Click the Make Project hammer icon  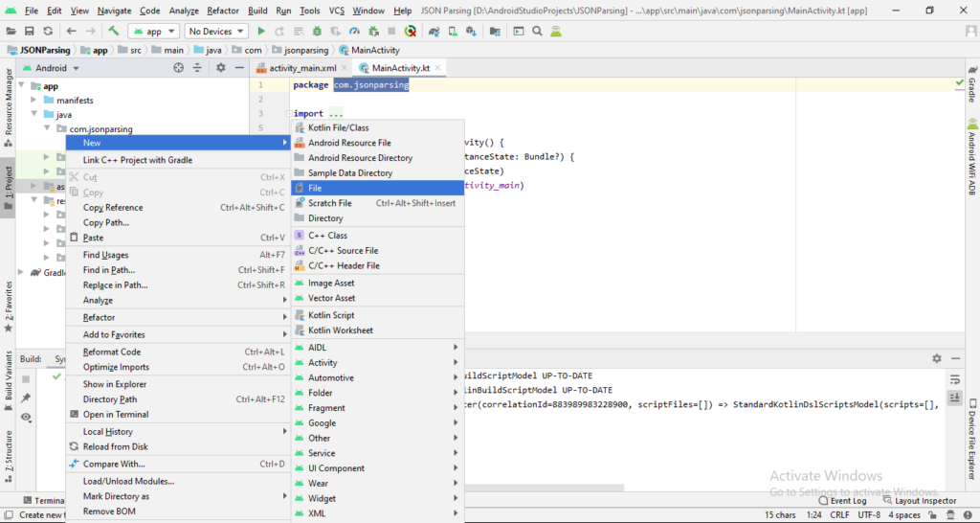(x=114, y=32)
